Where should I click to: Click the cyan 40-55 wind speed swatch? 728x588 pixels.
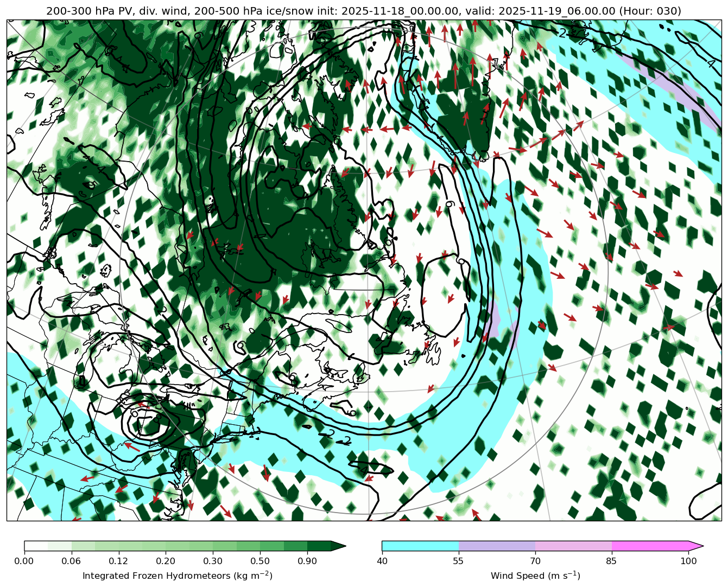420,546
